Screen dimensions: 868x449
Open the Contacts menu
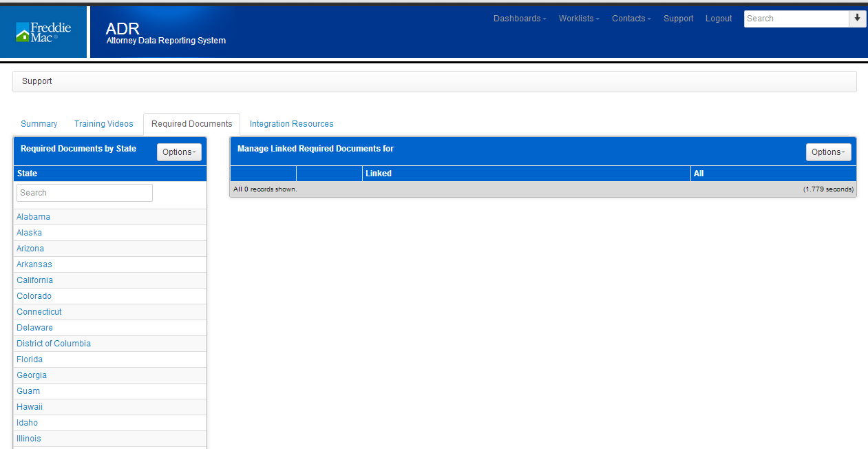(x=631, y=19)
